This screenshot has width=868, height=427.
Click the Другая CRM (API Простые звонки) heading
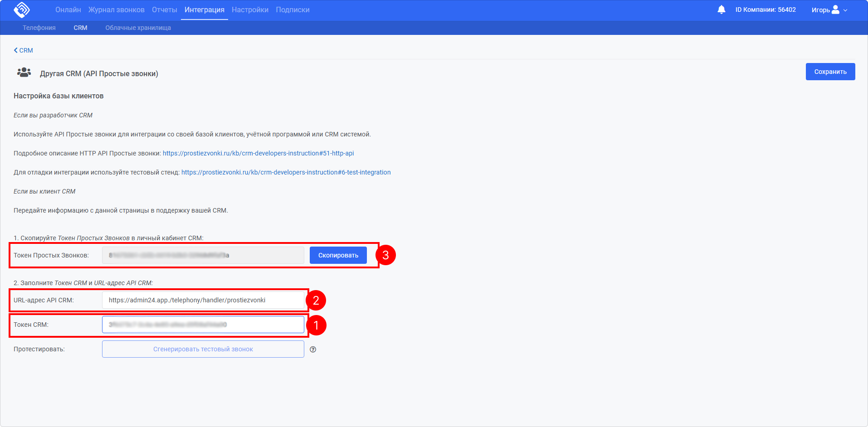99,73
